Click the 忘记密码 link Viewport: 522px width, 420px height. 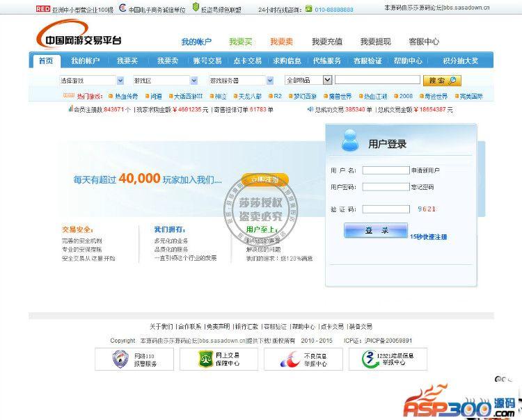click(x=422, y=187)
